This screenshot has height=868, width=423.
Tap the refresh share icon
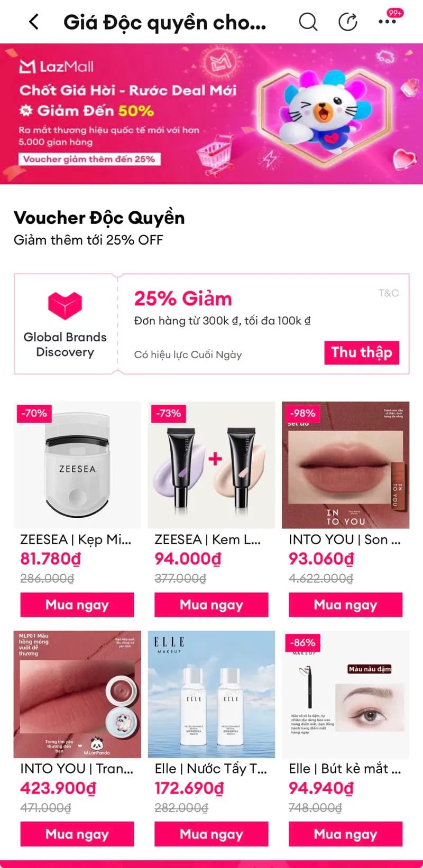tap(347, 22)
